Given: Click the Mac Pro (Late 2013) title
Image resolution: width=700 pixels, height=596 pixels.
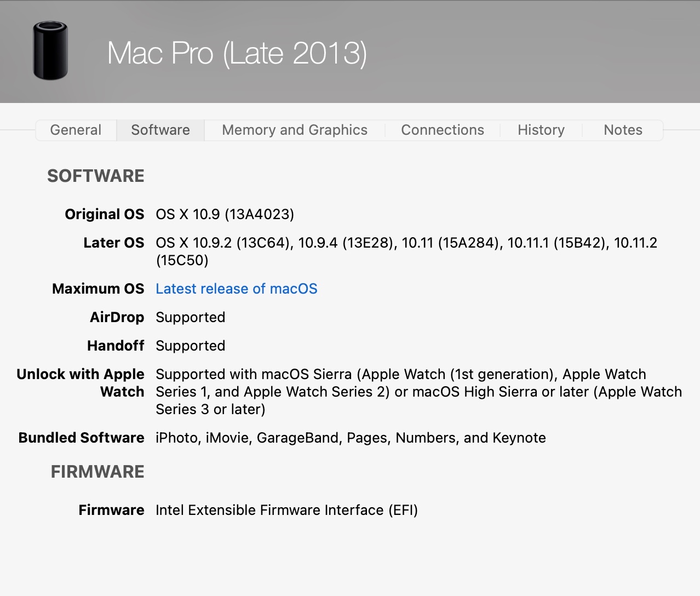Looking at the screenshot, I should (237, 53).
